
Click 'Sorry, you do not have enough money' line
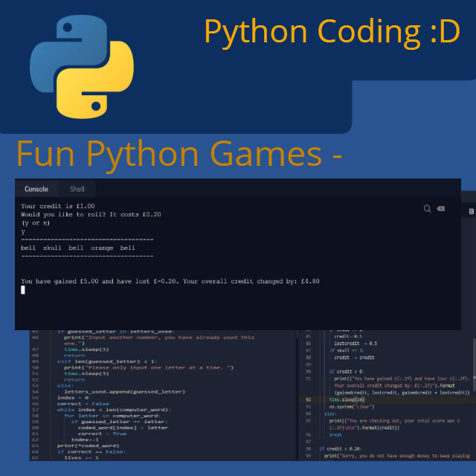[397, 456]
